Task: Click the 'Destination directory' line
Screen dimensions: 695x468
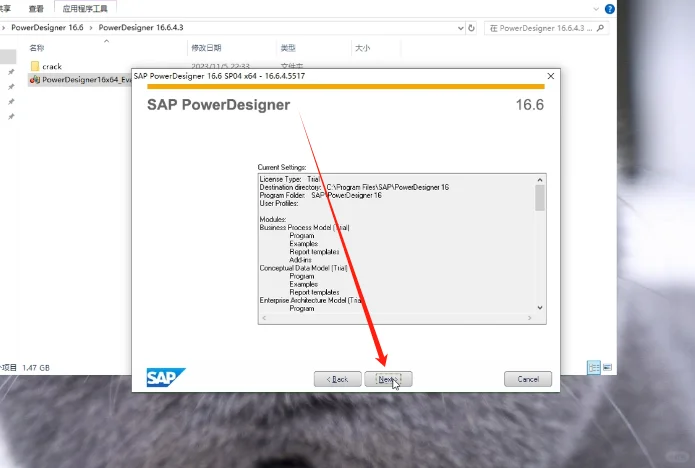Action: point(354,187)
